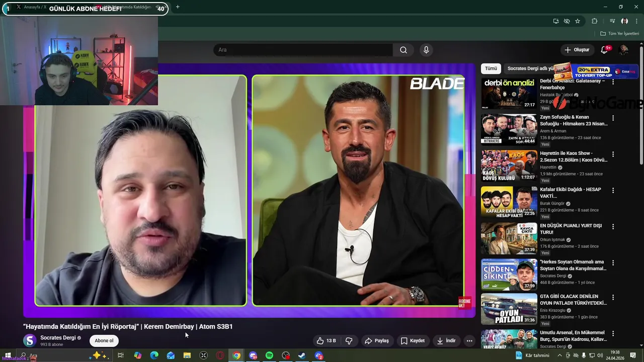644x362 pixels.
Task: Open Task View on taskbar
Action: click(121, 355)
